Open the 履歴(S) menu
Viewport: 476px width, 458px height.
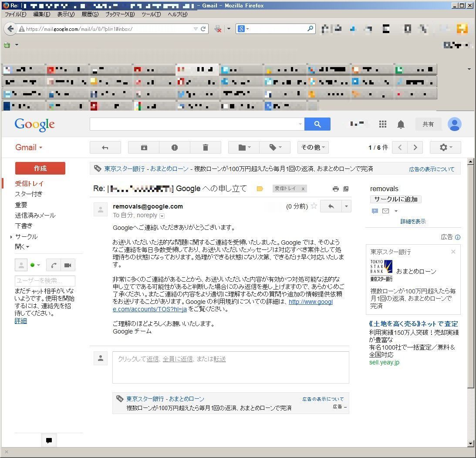tap(90, 14)
